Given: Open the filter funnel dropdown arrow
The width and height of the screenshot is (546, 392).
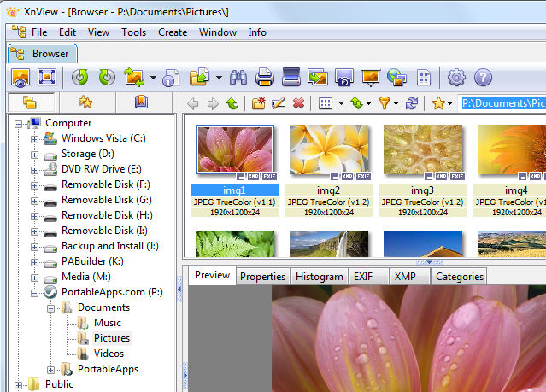Looking at the screenshot, I should [396, 103].
